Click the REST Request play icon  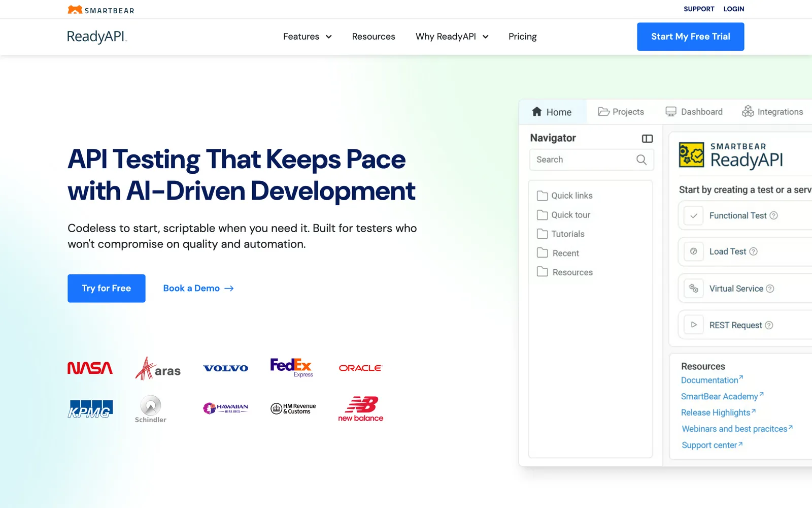[694, 325]
